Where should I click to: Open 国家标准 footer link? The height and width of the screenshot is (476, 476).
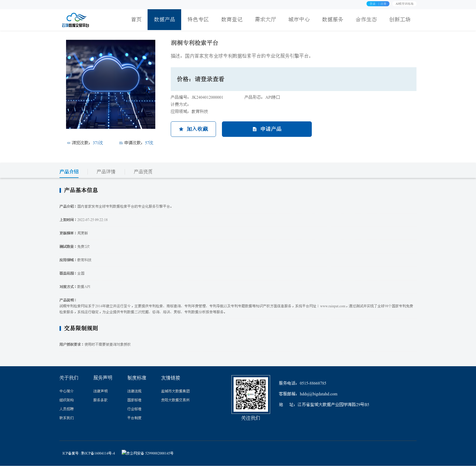tap(134, 400)
